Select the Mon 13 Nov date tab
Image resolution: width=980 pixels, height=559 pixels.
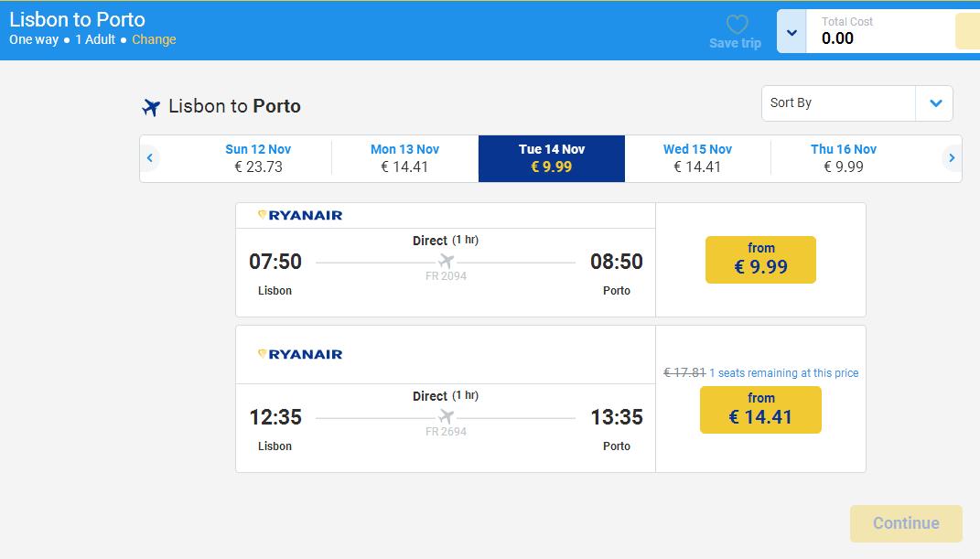pyautogui.click(x=404, y=158)
